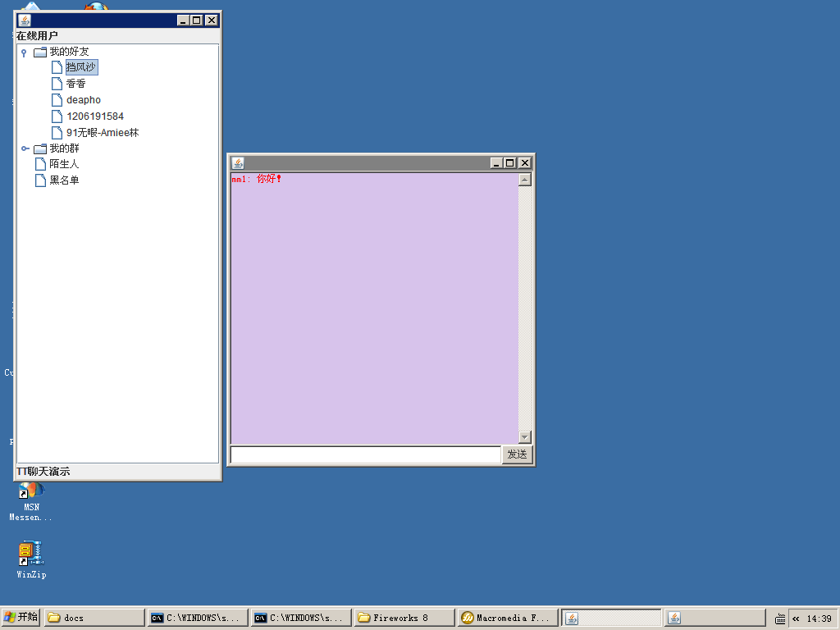Close the chat window
The height and width of the screenshot is (630, 840).
[x=525, y=163]
